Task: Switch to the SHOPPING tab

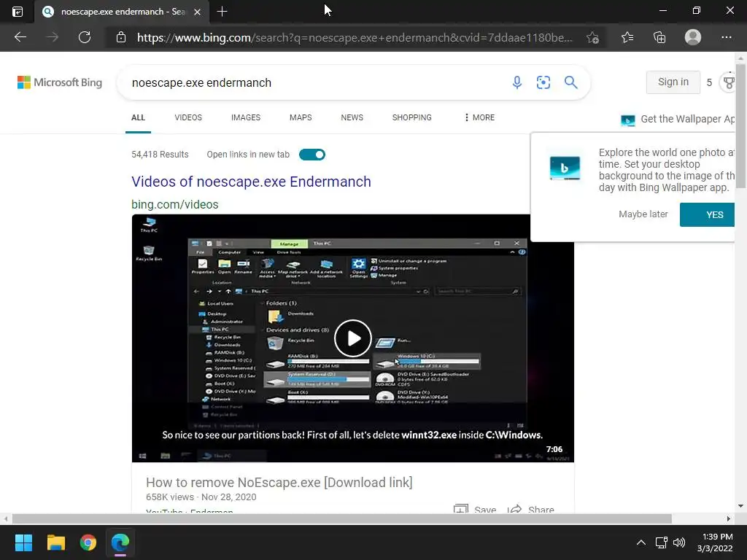Action: [411, 117]
